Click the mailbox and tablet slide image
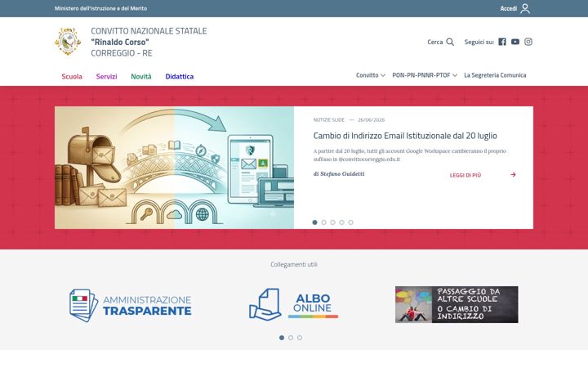 pos(175,168)
